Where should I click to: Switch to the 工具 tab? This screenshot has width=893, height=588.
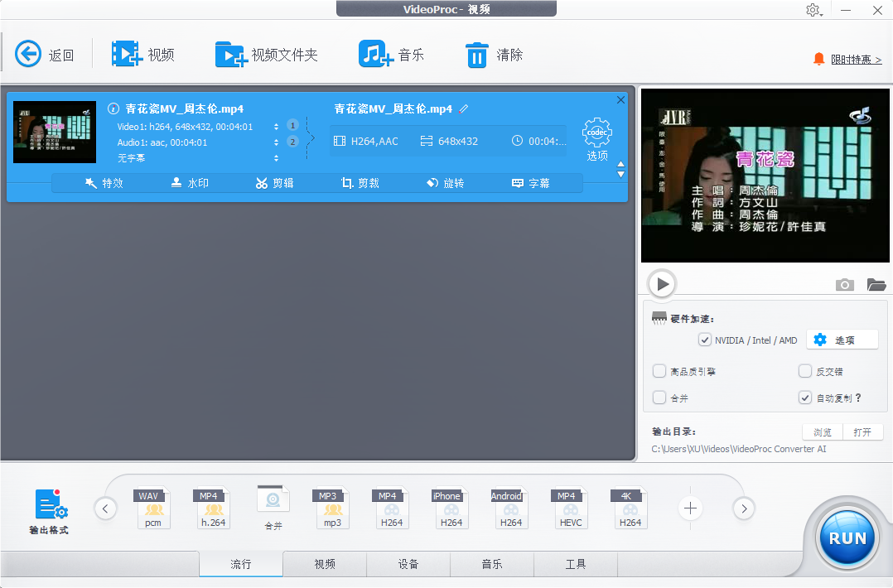point(575,563)
